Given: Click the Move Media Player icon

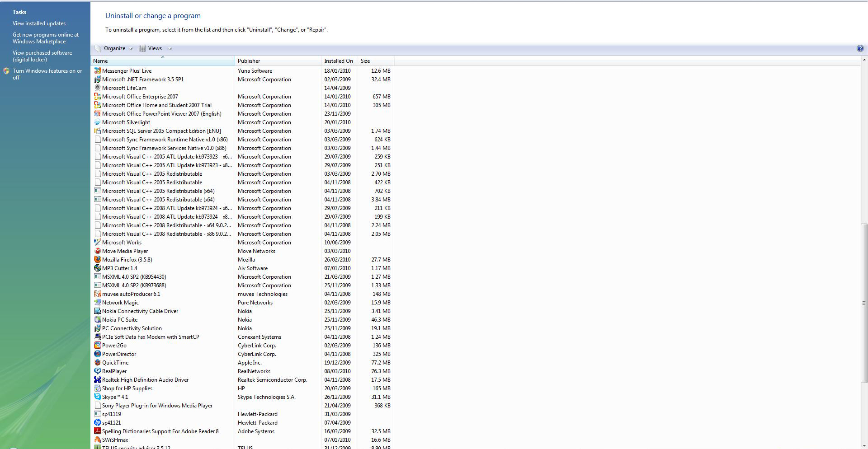Looking at the screenshot, I should [97, 251].
